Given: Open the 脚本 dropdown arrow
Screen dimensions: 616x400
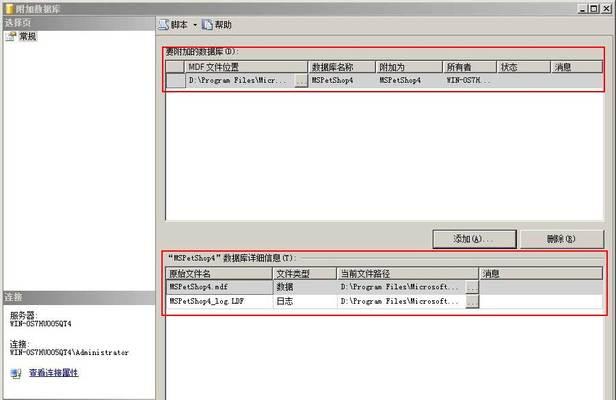Looking at the screenshot, I should click(195, 25).
